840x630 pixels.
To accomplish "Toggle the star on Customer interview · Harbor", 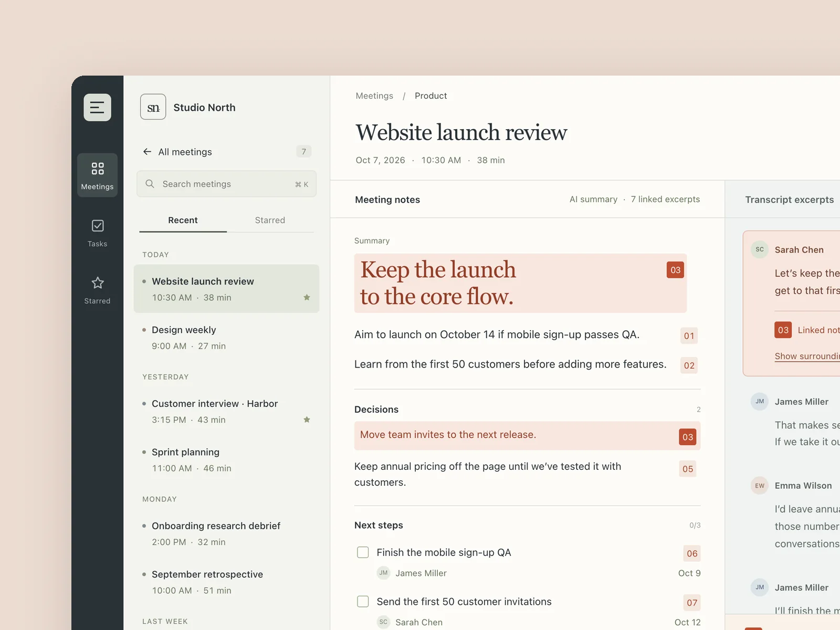I will (x=307, y=420).
